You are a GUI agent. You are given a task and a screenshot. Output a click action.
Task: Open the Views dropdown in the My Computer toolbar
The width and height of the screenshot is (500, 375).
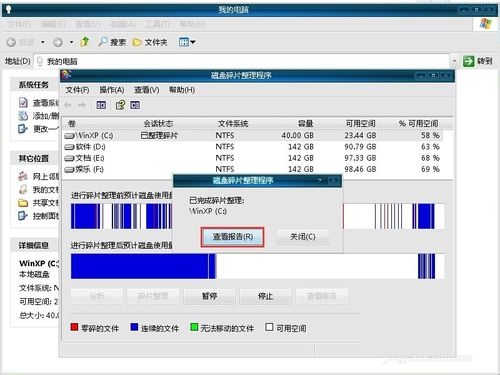187,42
